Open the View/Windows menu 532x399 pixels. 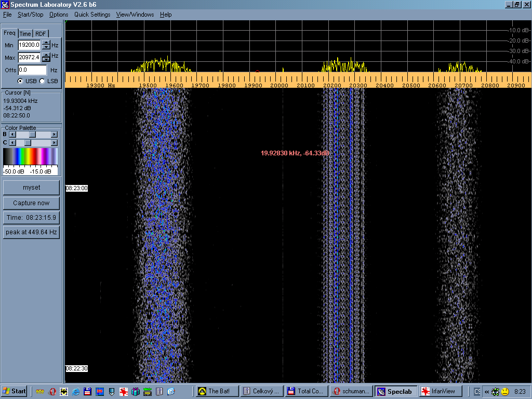[x=135, y=15]
